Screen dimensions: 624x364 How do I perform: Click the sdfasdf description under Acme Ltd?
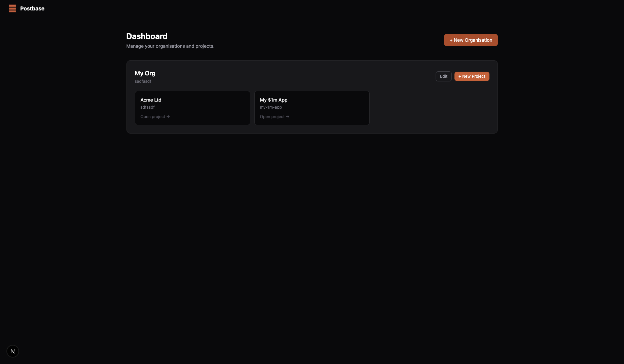point(147,107)
